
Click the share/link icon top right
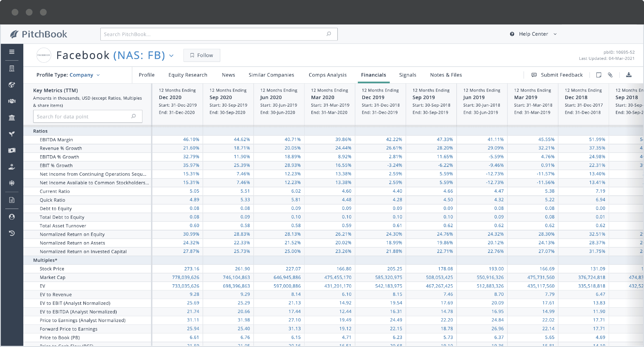610,75
